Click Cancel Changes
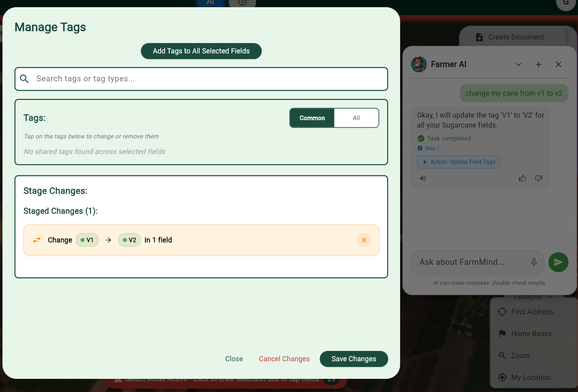The height and width of the screenshot is (392, 578). (284, 359)
